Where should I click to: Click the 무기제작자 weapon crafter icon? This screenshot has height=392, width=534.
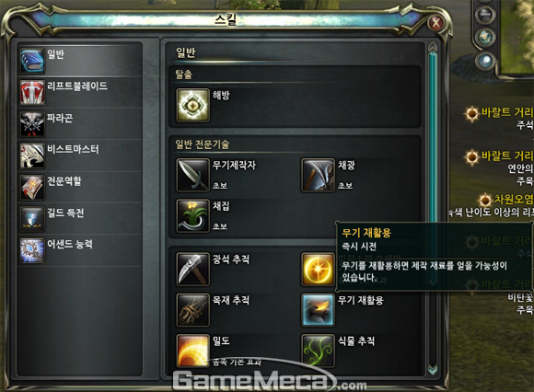[192, 175]
